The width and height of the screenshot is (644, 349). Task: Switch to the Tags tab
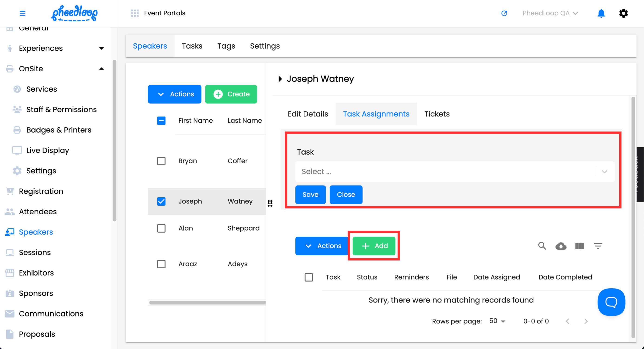[x=226, y=46]
